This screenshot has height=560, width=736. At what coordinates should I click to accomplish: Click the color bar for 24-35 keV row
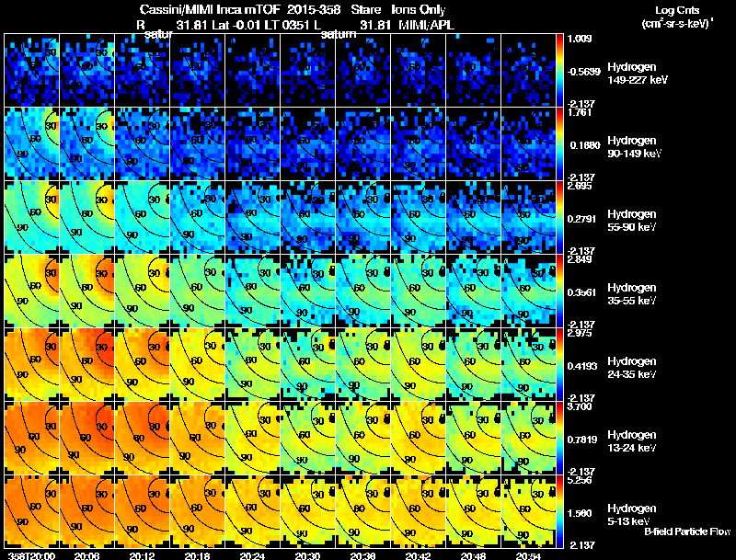559,365
